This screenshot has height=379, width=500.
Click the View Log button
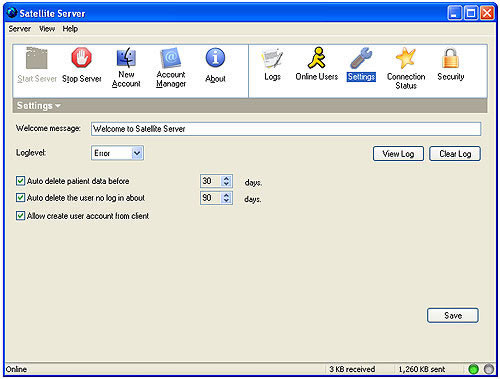(x=398, y=154)
